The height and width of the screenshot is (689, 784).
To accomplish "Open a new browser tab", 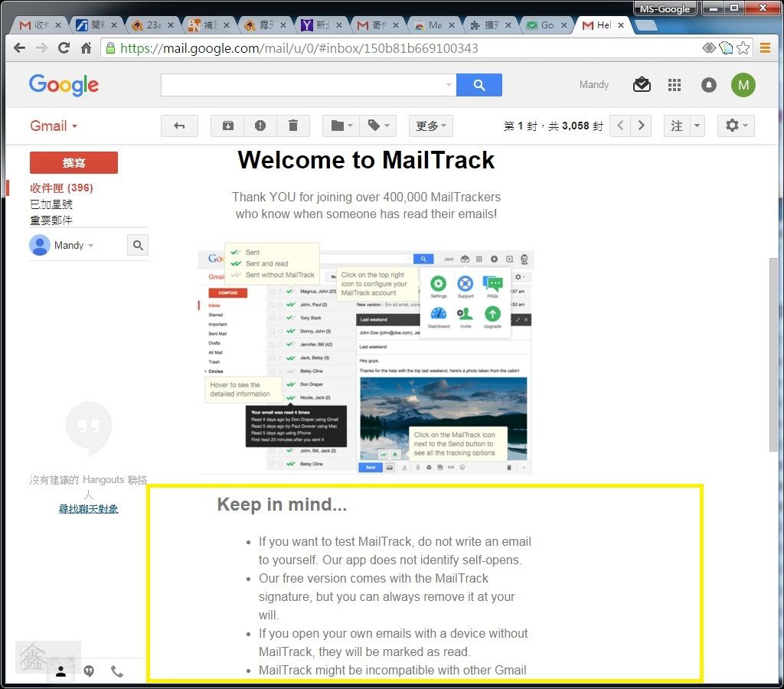I will coord(646,25).
